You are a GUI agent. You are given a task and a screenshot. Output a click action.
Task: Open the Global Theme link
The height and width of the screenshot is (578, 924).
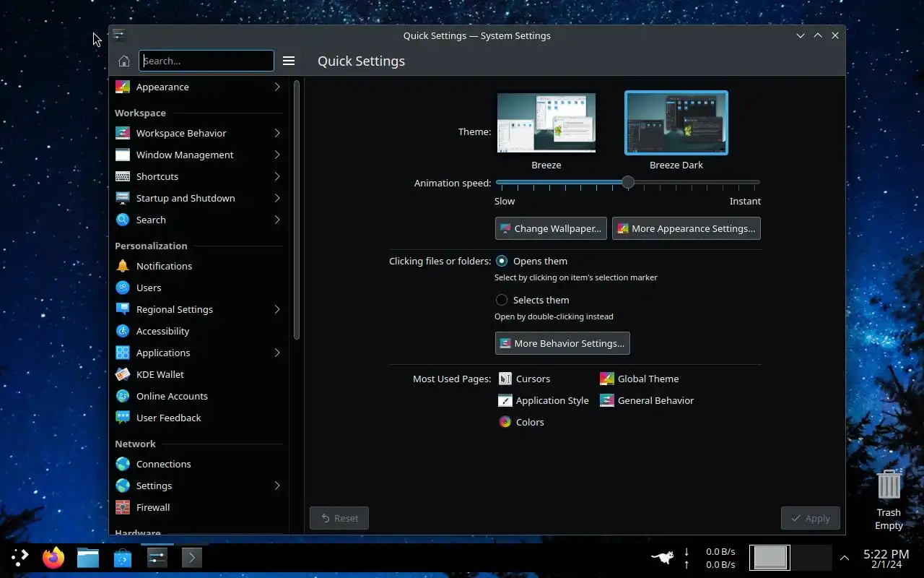[640, 379]
